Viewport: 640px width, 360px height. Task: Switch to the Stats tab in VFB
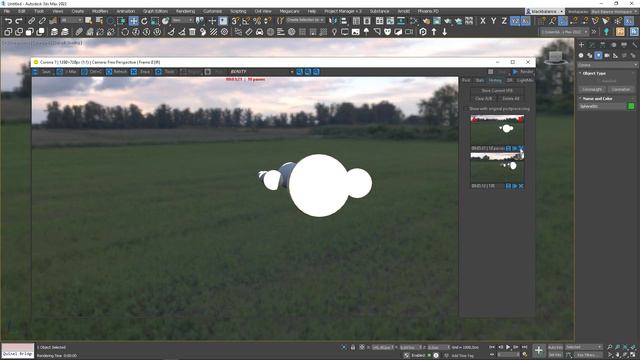pyautogui.click(x=480, y=80)
